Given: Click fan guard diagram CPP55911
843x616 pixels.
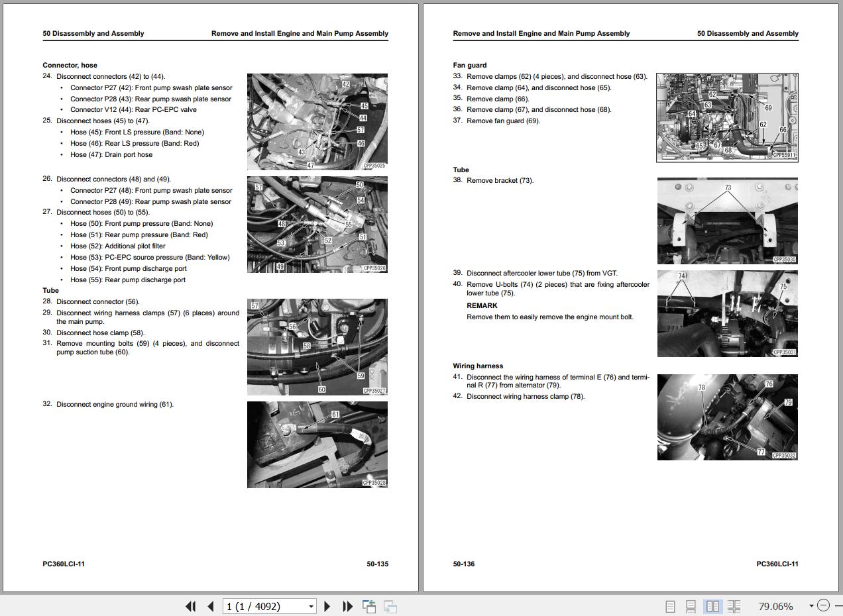Looking at the screenshot, I should [727, 117].
